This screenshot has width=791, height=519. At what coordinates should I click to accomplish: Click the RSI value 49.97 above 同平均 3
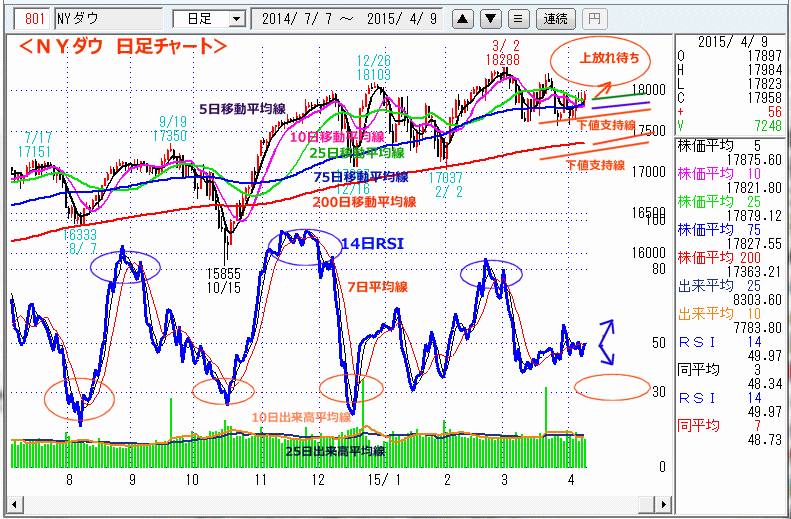766,357
